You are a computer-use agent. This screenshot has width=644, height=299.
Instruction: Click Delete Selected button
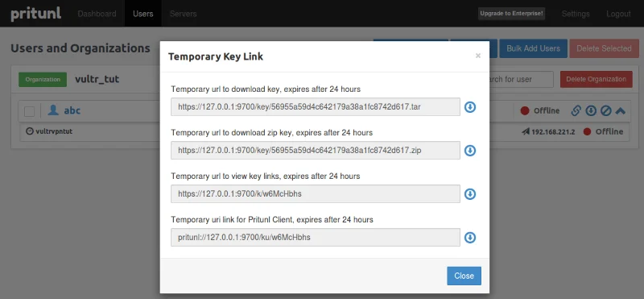pyautogui.click(x=604, y=48)
